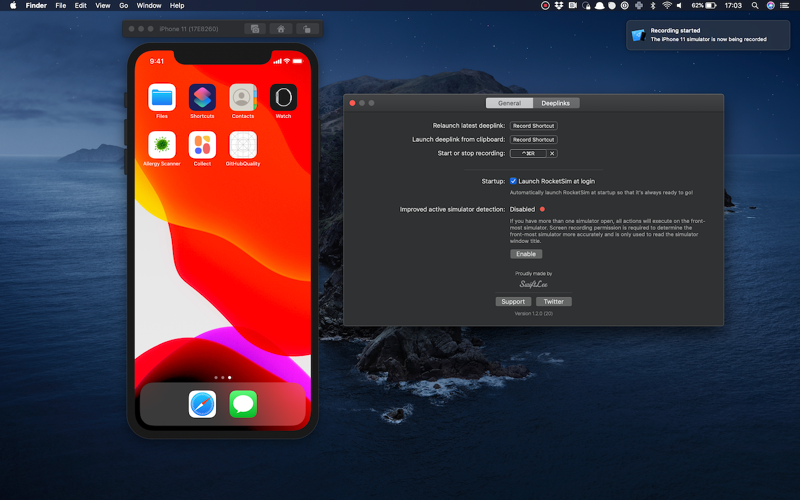Image resolution: width=800 pixels, height=500 pixels.
Task: Click the Recording started notification
Action: click(x=708, y=35)
